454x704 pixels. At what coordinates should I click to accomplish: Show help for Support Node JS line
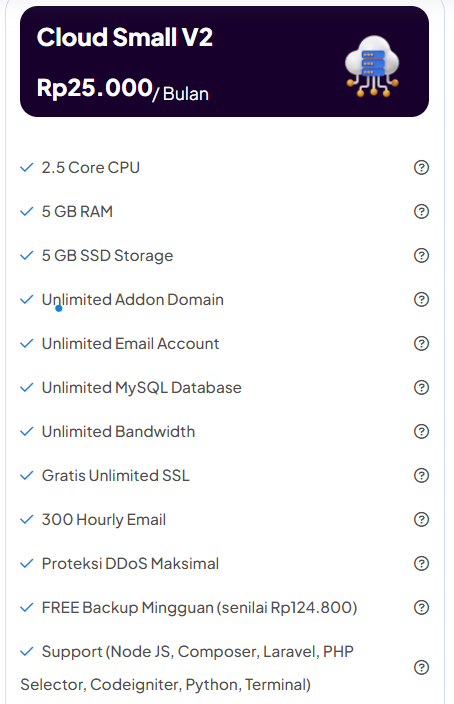click(x=421, y=668)
